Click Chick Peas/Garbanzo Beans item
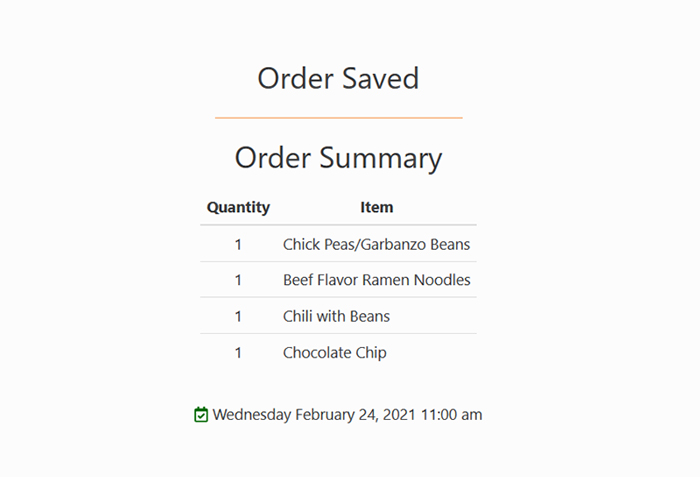 pos(376,244)
